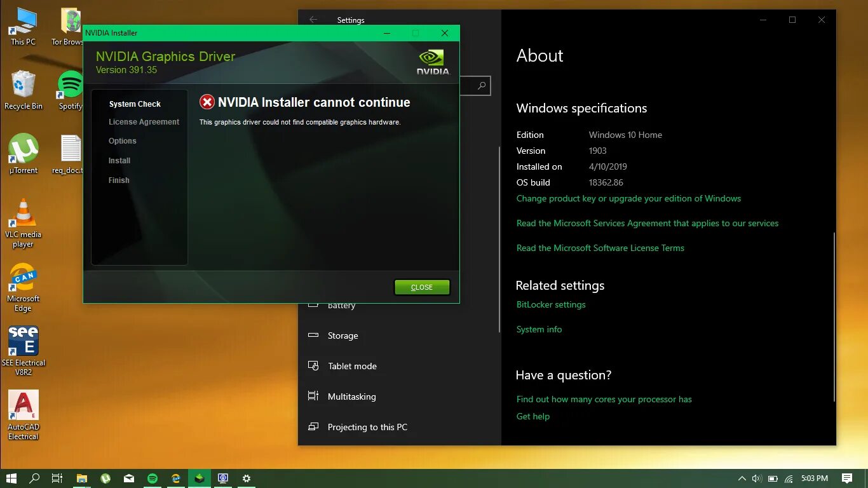Minimize the NVIDIA Installer window
Screen dimensions: 868x488
386,33
